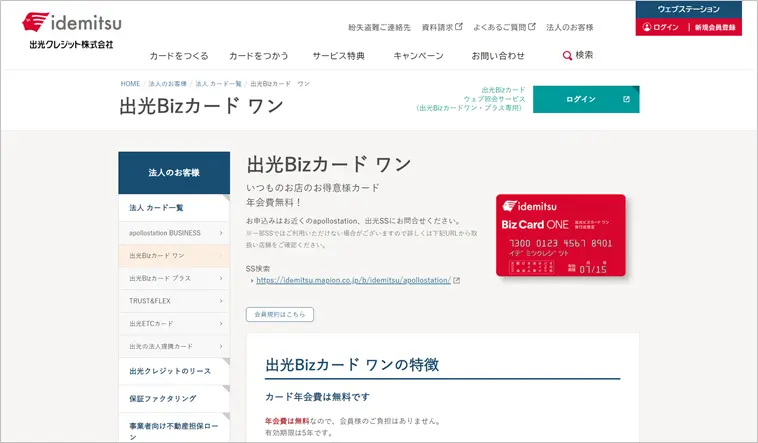This screenshot has height=443, width=758.
Task: Click the search magnifier icon
Action: tap(567, 55)
